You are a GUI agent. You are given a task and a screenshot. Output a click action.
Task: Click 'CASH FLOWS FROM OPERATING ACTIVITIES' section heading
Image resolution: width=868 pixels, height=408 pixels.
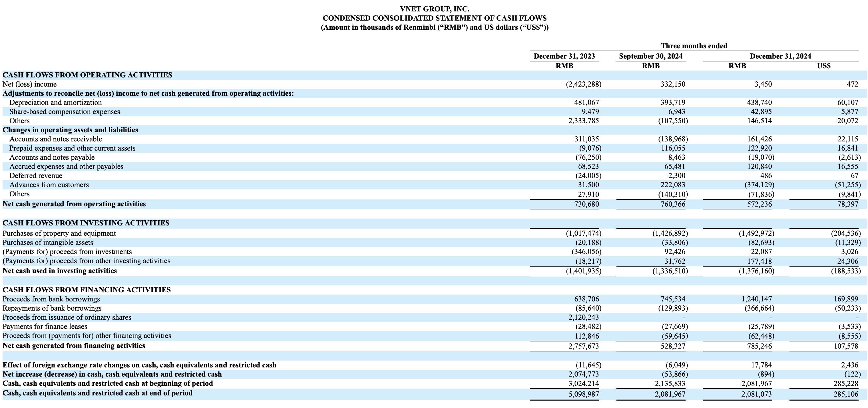pos(87,75)
